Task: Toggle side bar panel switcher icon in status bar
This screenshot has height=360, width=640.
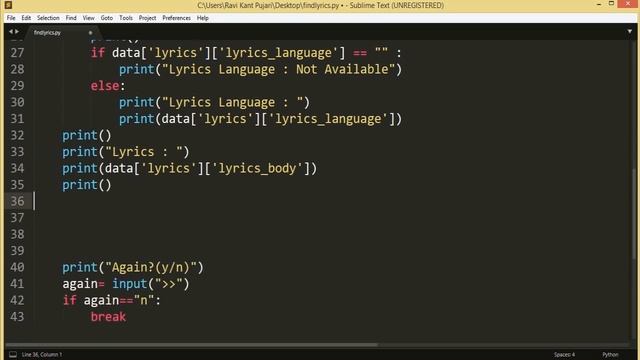Action: [x=13, y=354]
